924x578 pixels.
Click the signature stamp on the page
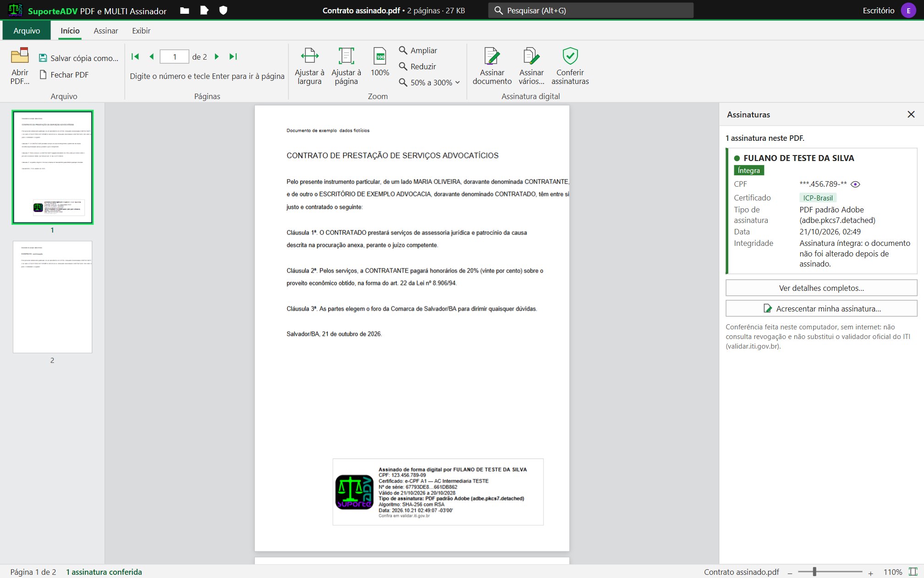point(438,492)
